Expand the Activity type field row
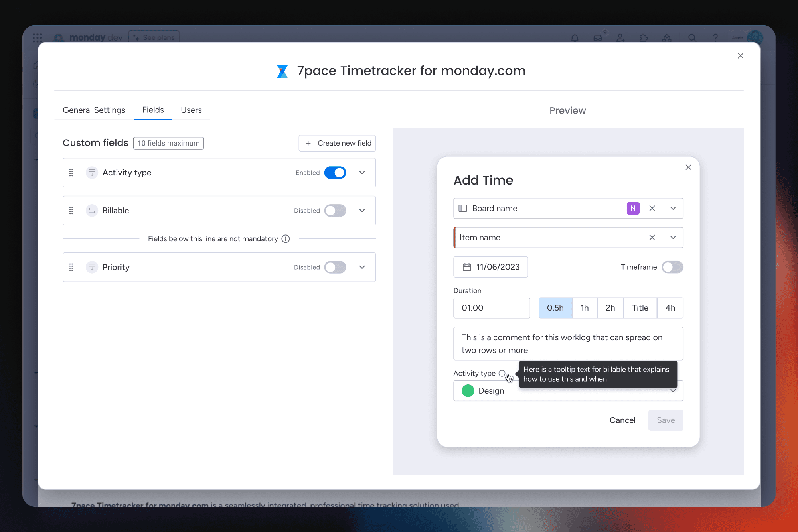Screen dimensions: 798x532 coord(362,173)
